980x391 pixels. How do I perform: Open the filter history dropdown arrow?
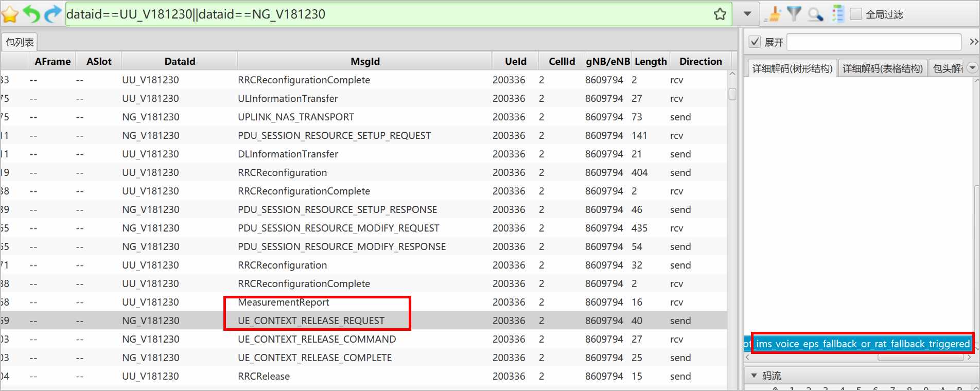[x=747, y=14]
